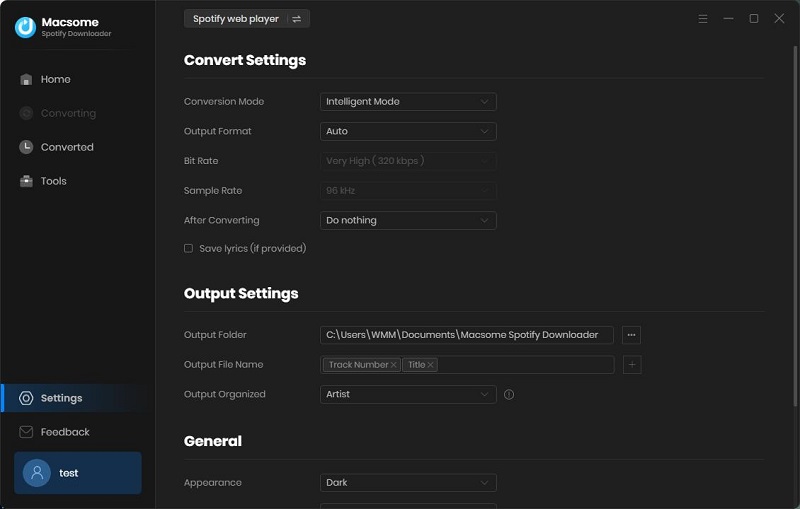This screenshot has height=509, width=800.
Task: Click the Convert Settings heading
Action: 245,60
